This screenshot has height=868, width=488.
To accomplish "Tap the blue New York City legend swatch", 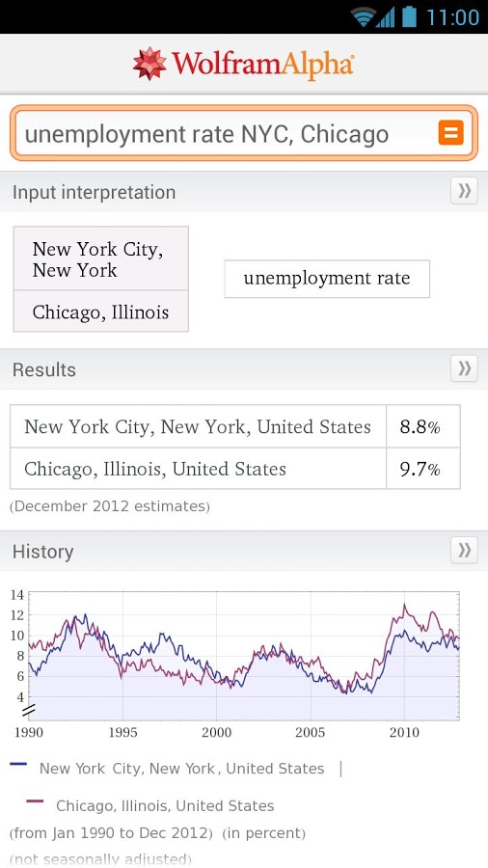I will tap(18, 764).
